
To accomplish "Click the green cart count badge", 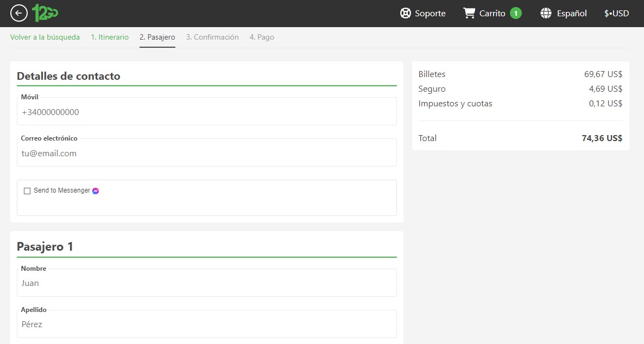I will tap(515, 14).
